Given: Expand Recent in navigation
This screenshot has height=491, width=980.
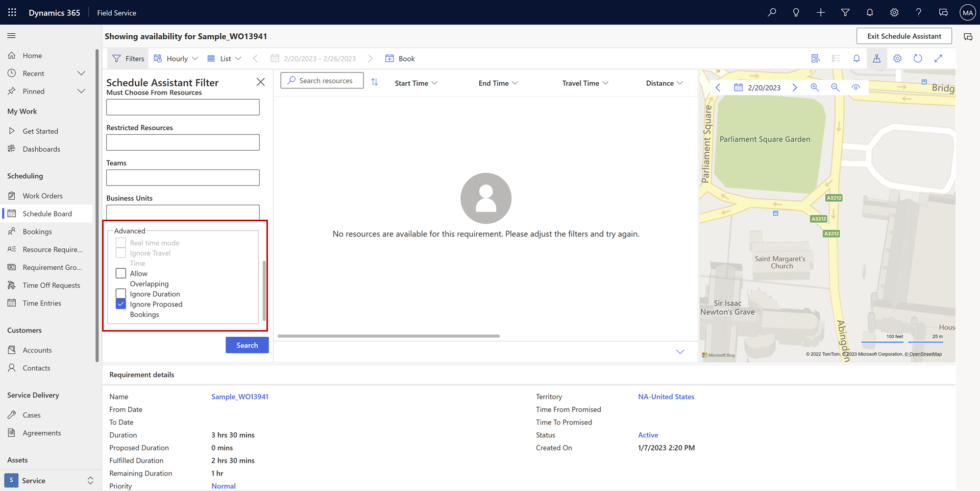Looking at the screenshot, I should 81,73.
